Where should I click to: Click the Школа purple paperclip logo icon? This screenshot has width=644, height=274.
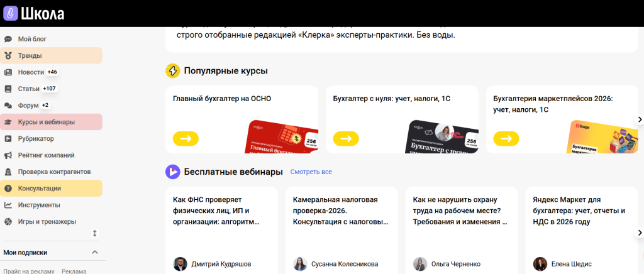point(11,14)
